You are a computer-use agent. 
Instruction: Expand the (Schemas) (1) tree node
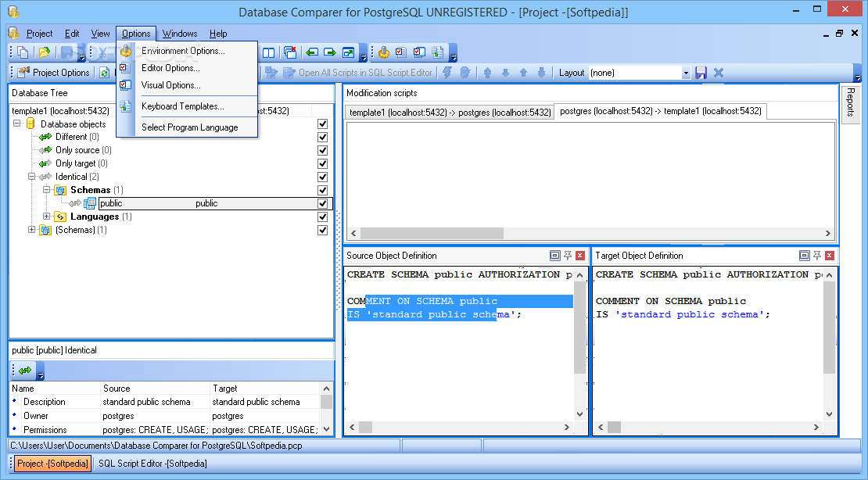[x=31, y=230]
